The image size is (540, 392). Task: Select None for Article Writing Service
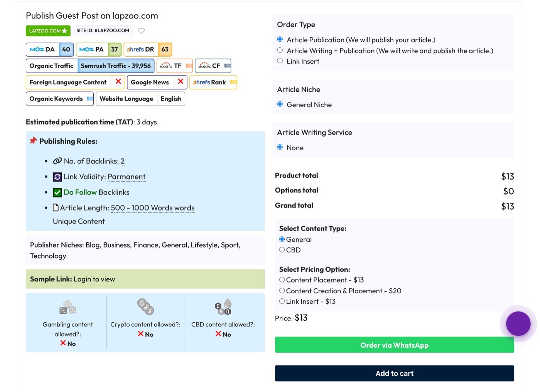(280, 147)
